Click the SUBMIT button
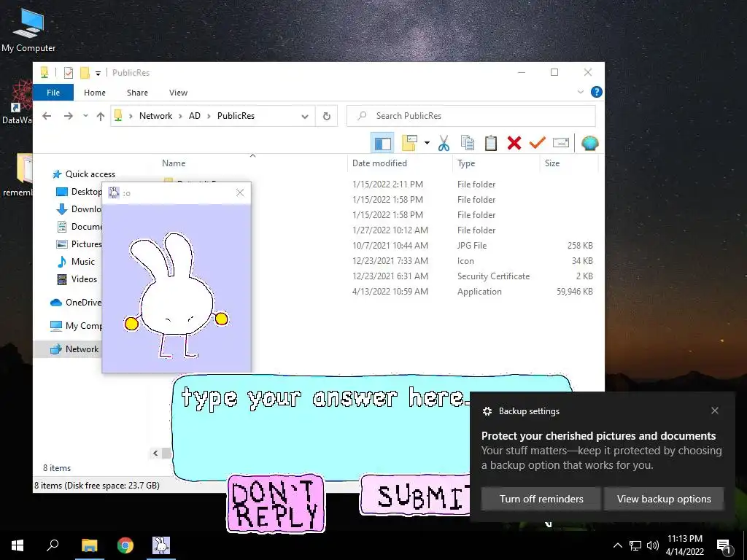The width and height of the screenshot is (747, 560). point(415,495)
